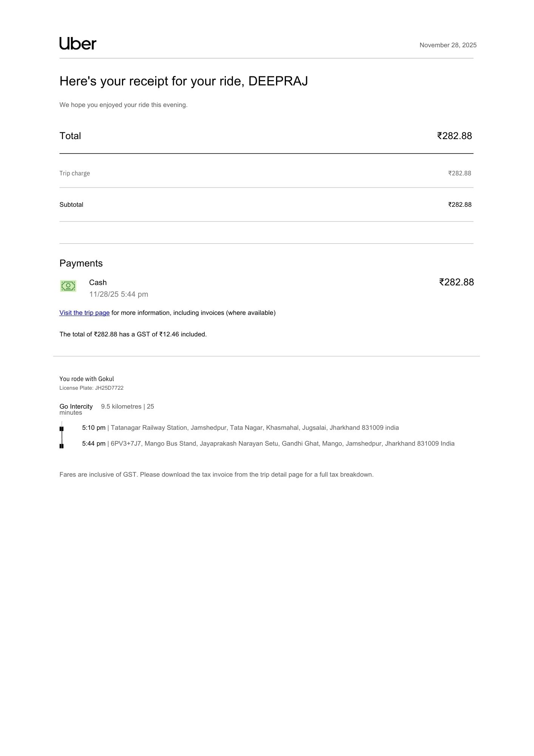Click the Cash payment method label
Image resolution: width=534 pixels, height=756 pixels.
(x=98, y=283)
